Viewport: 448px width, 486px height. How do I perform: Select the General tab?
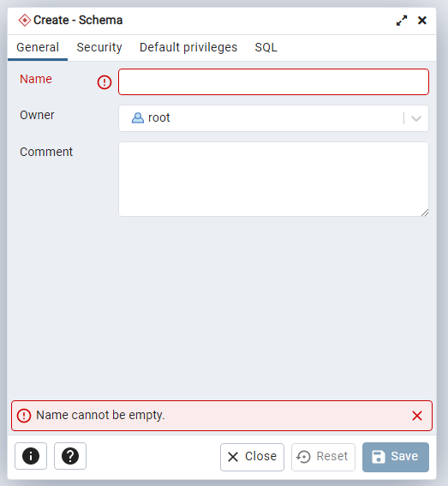pos(38,47)
